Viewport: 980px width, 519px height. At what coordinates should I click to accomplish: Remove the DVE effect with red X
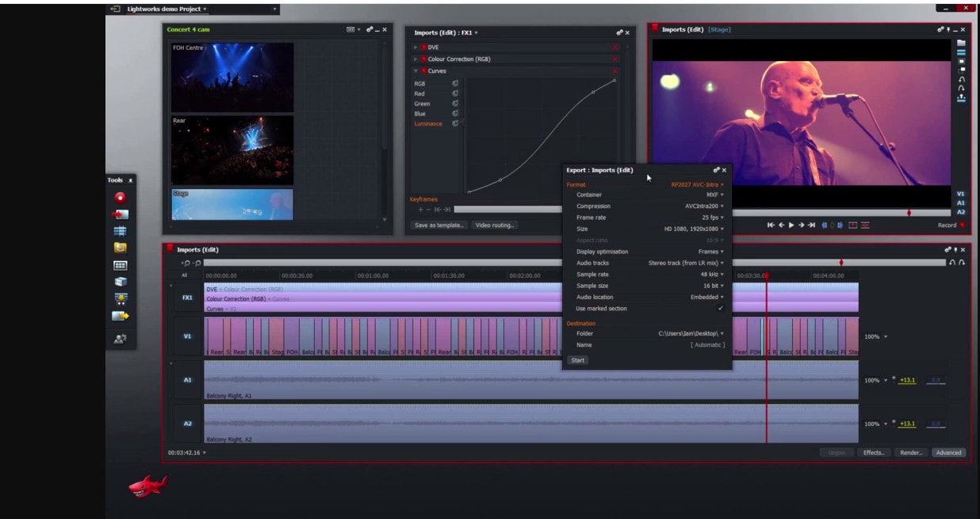tap(614, 48)
